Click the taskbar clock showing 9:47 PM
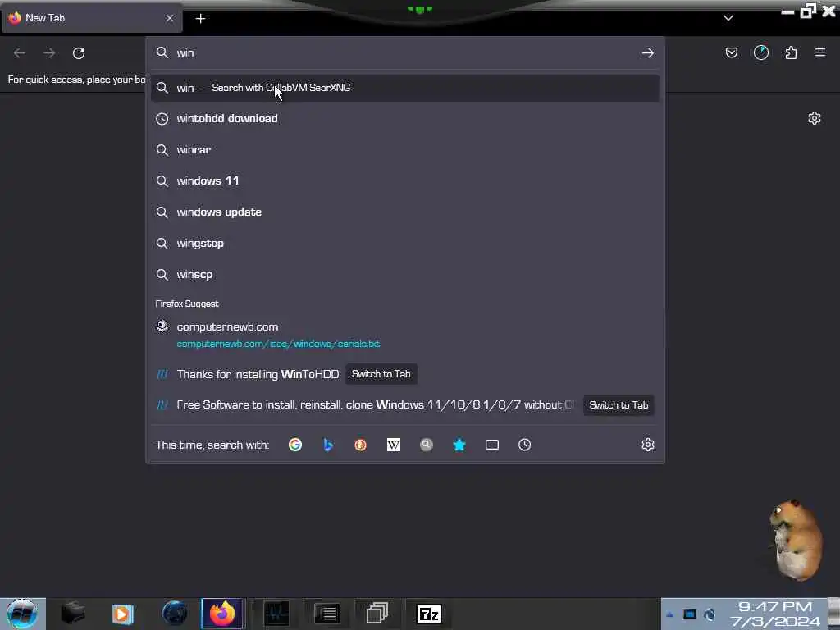The width and height of the screenshot is (840, 630). [x=774, y=614]
